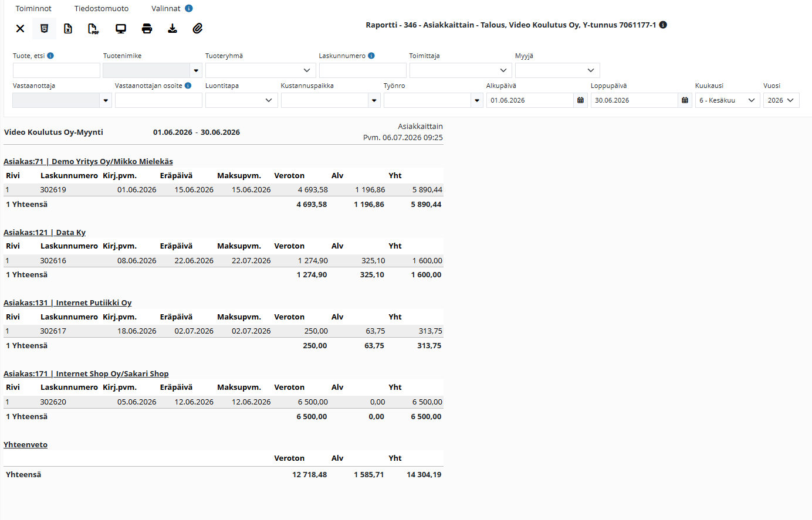This screenshot has height=520, width=812.
Task: Open the Toiminnot menu
Action: pyautogui.click(x=33, y=8)
